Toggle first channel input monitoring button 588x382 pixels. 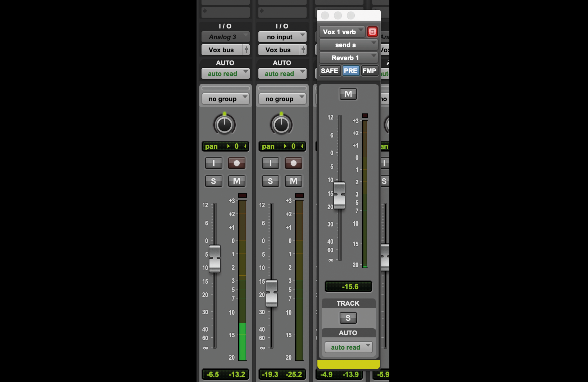(214, 163)
